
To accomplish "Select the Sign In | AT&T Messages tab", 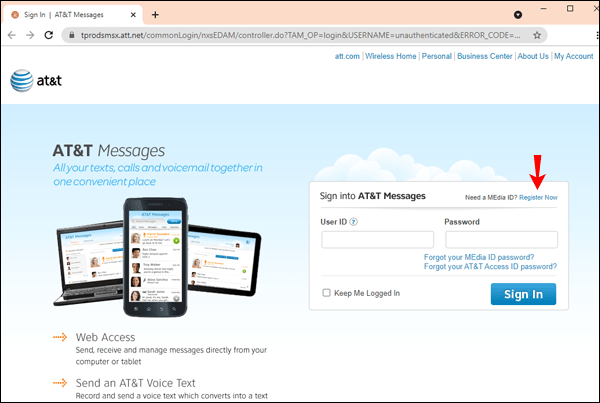I will [73, 15].
